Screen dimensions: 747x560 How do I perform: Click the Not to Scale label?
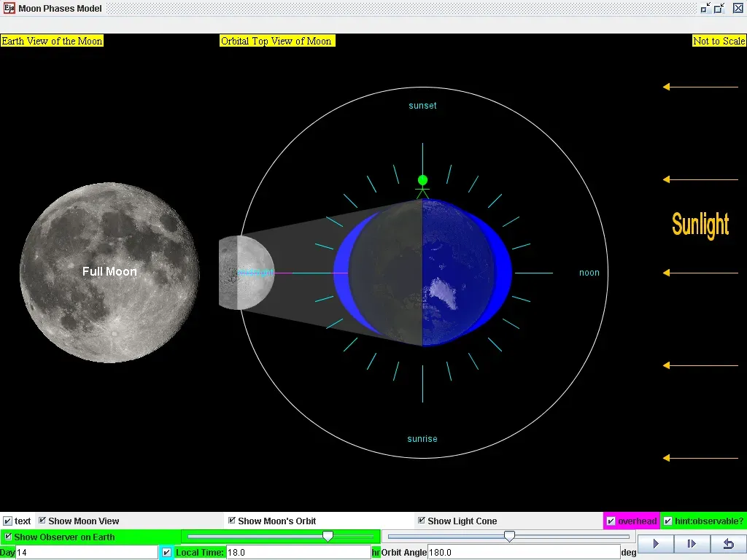pyautogui.click(x=719, y=41)
